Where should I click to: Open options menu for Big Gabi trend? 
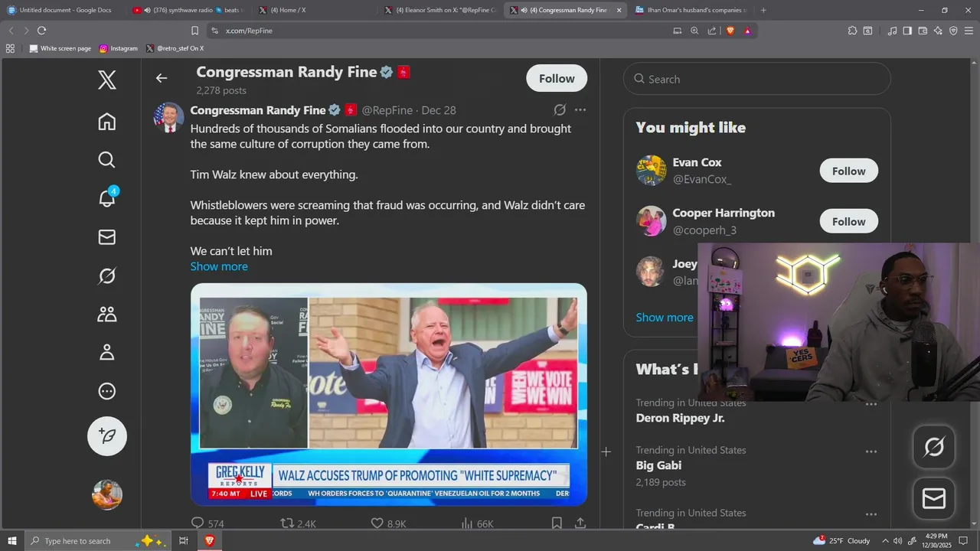pos(871,452)
